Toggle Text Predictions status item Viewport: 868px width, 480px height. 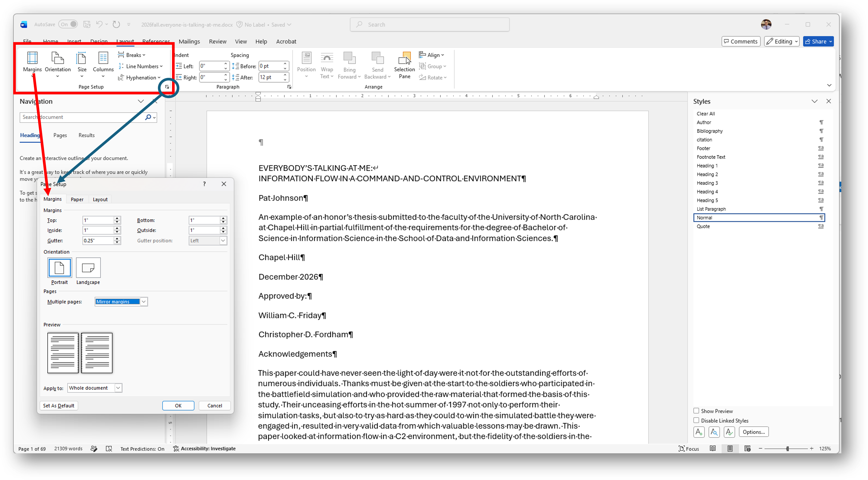pos(142,448)
